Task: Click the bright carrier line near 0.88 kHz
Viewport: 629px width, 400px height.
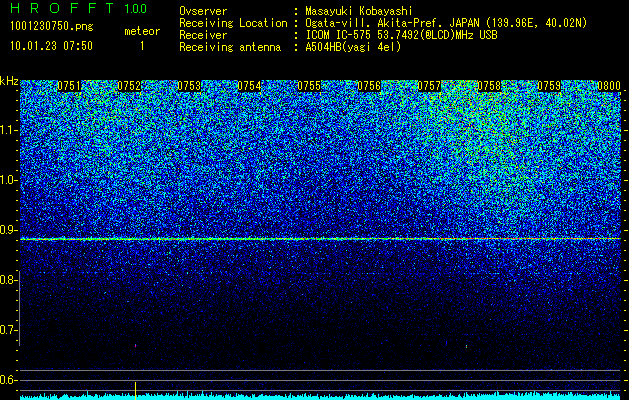Action: tap(321, 239)
